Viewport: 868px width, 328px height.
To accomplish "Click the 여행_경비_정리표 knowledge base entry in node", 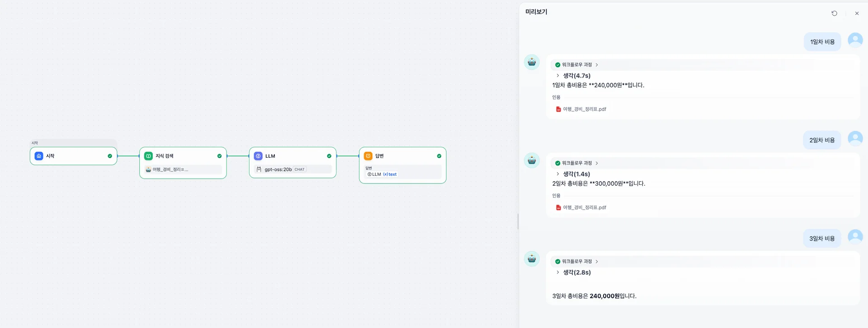I will coord(170,169).
